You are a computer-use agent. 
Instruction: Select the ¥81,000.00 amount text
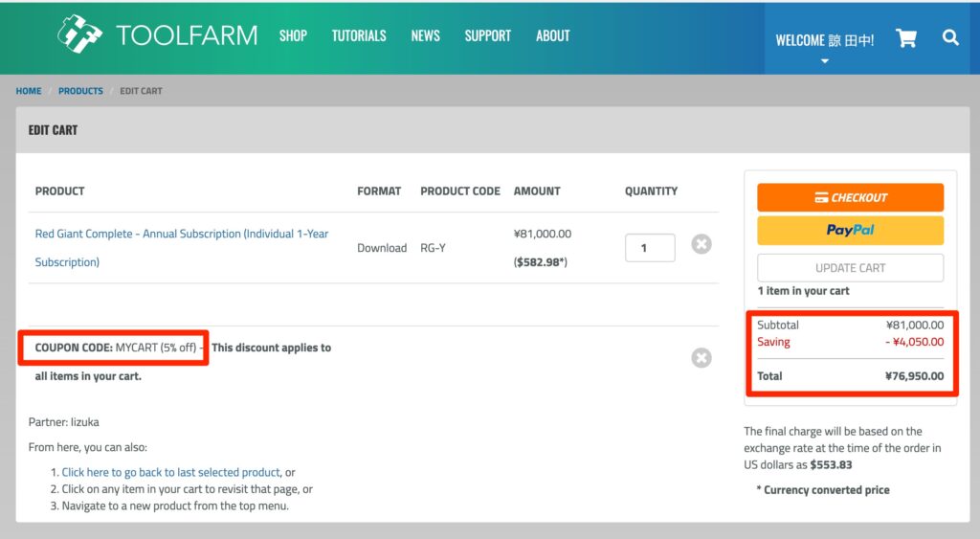(x=543, y=234)
